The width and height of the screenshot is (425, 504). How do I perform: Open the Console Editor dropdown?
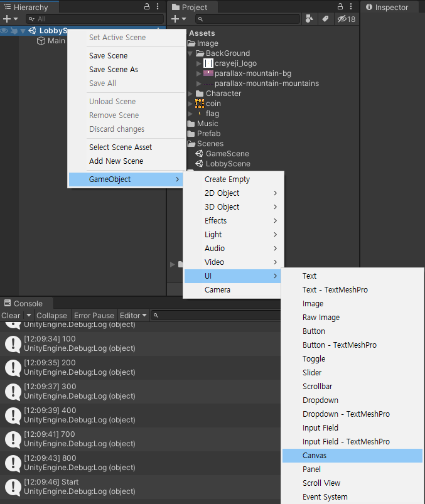[133, 316]
